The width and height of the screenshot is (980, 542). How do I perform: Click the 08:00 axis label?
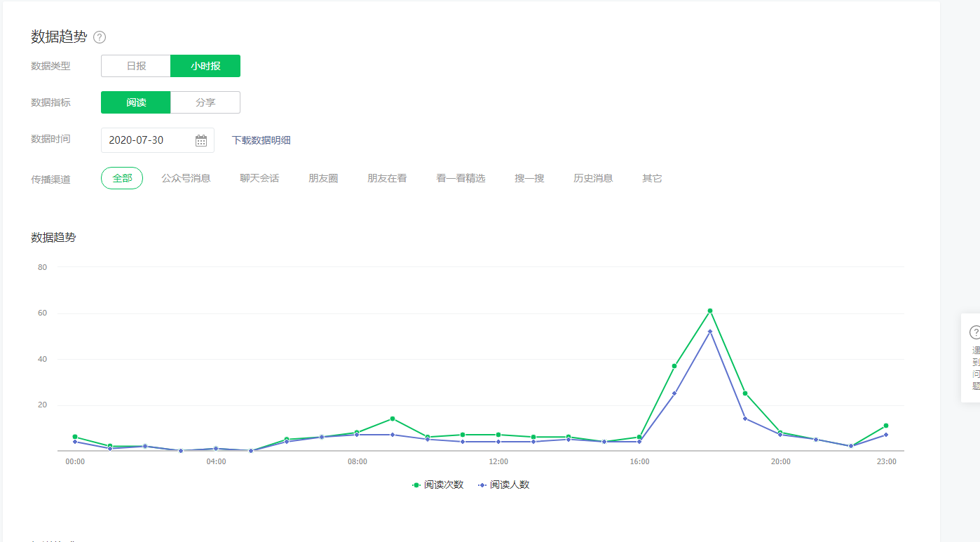[x=357, y=462]
